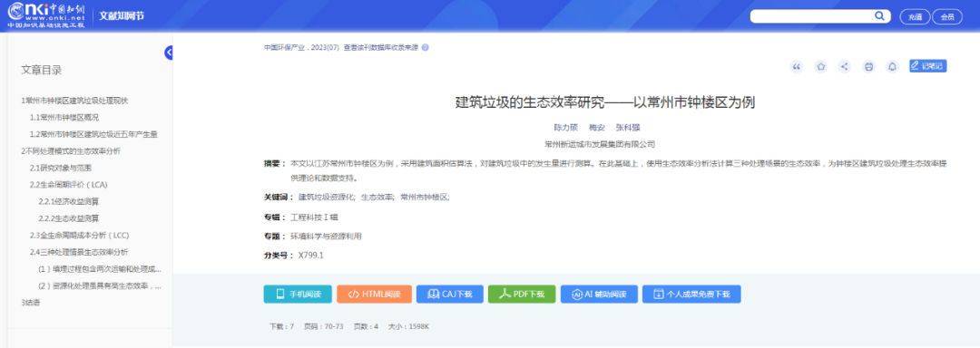
Task: Subscribe using the bell alert icon
Action: pyautogui.click(x=893, y=67)
